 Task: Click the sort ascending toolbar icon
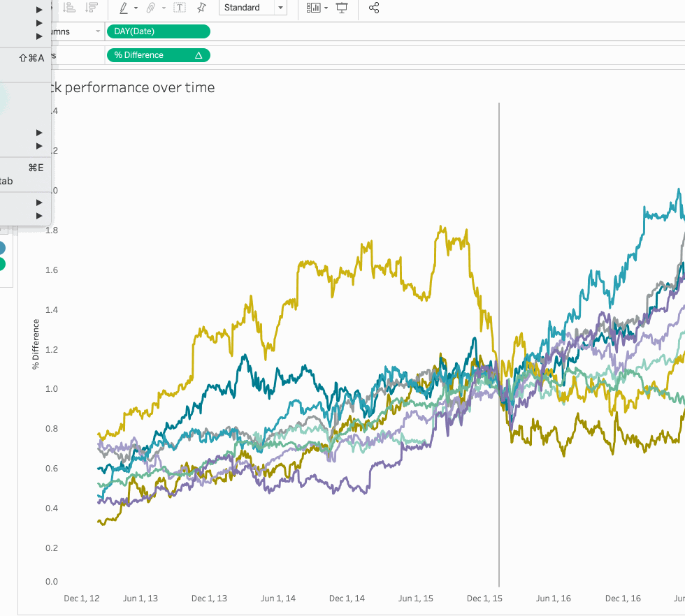[69, 8]
